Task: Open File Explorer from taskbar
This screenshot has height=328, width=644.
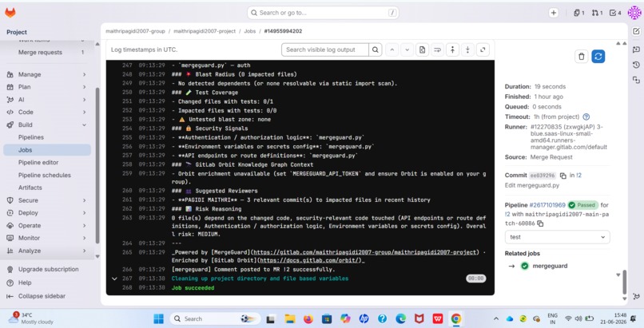Action: coord(290,318)
